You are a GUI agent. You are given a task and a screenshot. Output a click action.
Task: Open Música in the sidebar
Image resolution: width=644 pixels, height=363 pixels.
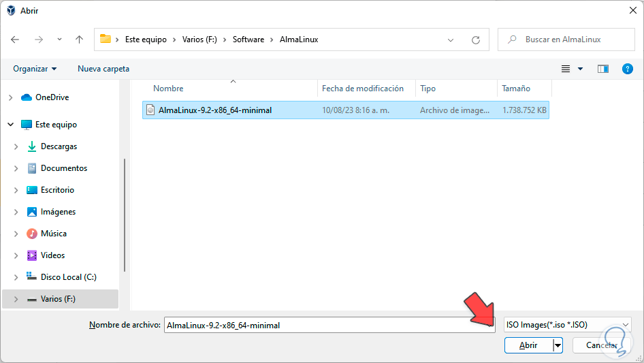click(x=54, y=234)
